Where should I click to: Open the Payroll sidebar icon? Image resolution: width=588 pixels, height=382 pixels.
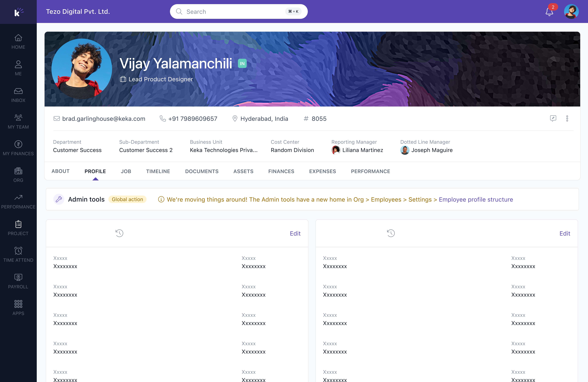coord(18,277)
